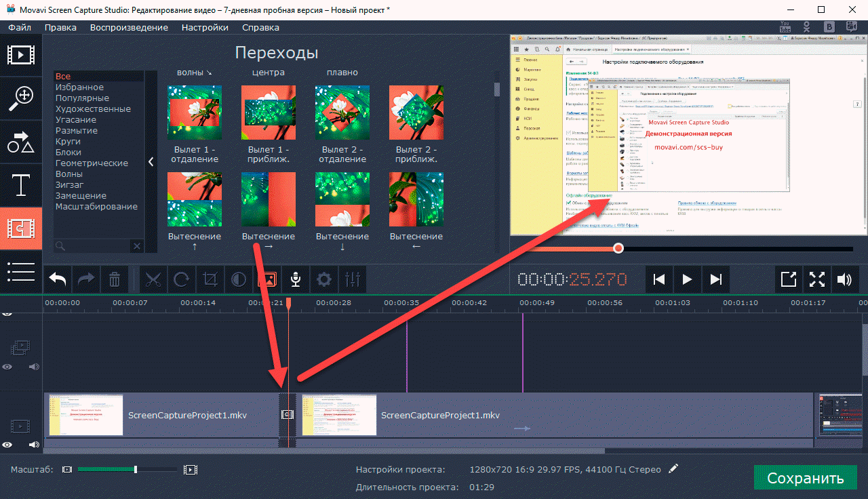Viewport: 868px width, 499px height.
Task: Click the 00:00:25.270 timecode display
Action: (572, 279)
